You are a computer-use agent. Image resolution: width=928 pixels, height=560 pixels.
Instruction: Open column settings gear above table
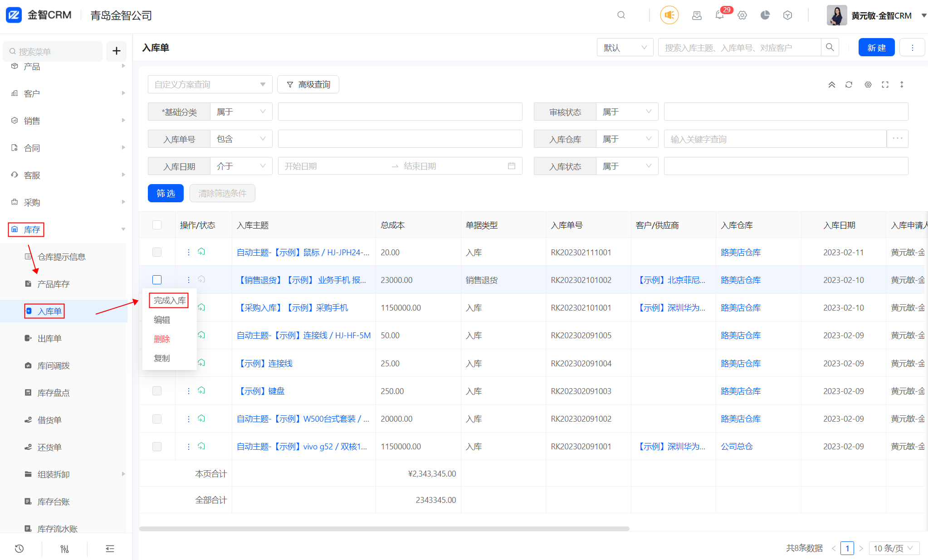point(868,84)
